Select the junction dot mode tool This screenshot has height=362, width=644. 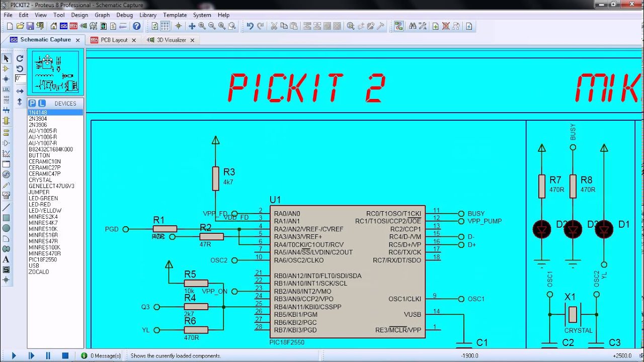6,79
